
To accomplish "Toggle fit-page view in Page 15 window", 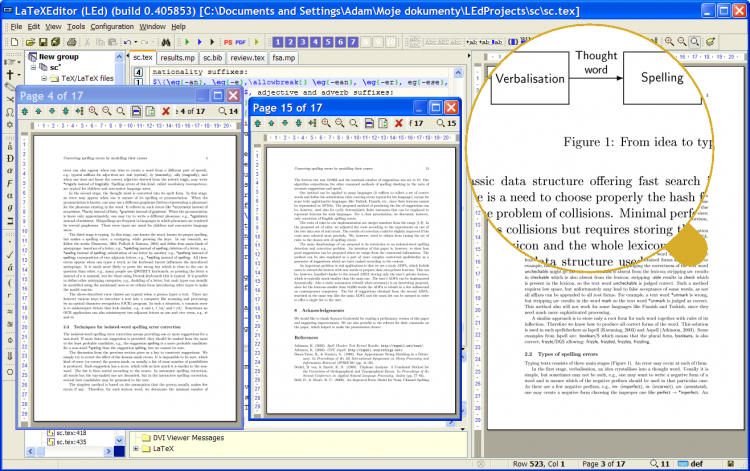I will pos(383,123).
